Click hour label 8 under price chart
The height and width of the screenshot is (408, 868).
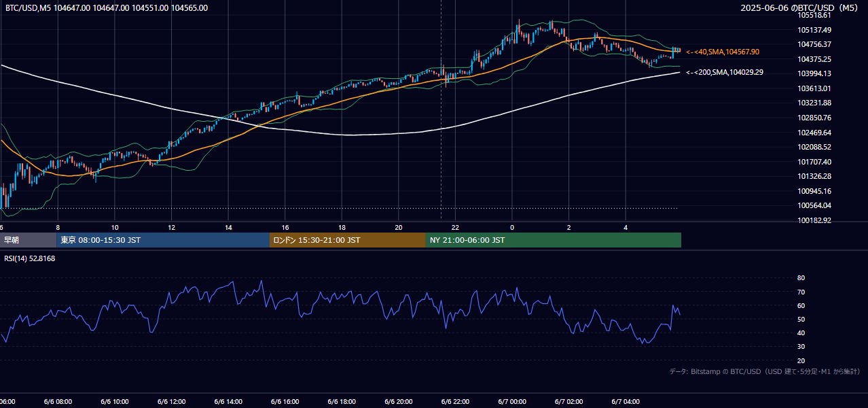click(x=58, y=227)
